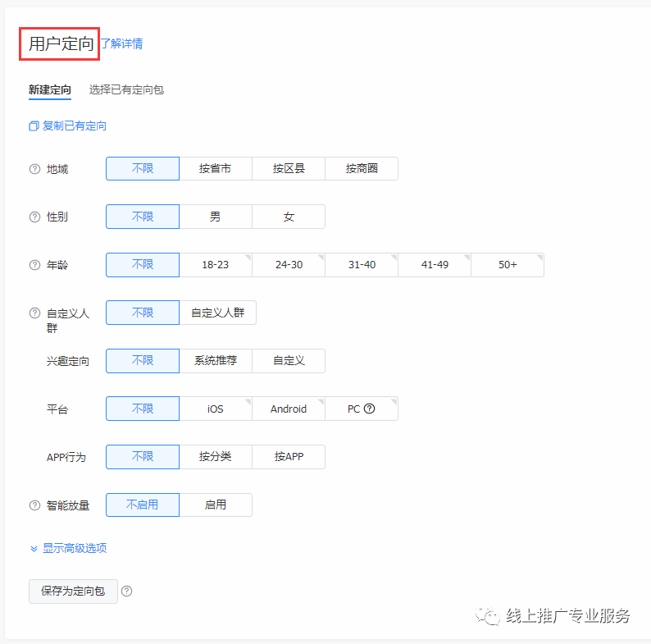Click the copy icon before 复制已有定向

click(x=34, y=126)
